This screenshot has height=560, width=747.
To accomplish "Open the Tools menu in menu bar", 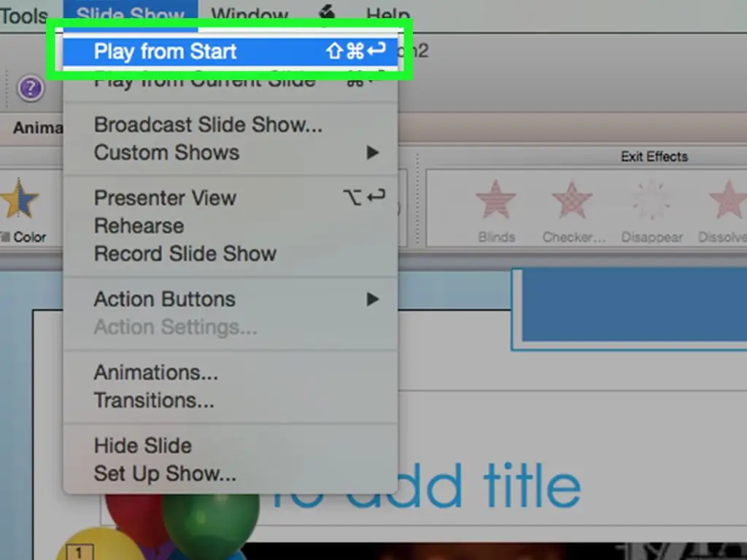I will click(x=24, y=15).
